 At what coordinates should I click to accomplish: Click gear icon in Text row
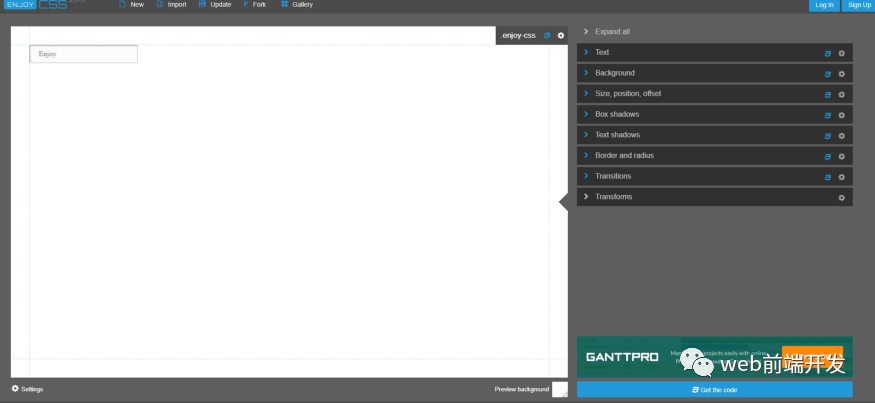842,54
